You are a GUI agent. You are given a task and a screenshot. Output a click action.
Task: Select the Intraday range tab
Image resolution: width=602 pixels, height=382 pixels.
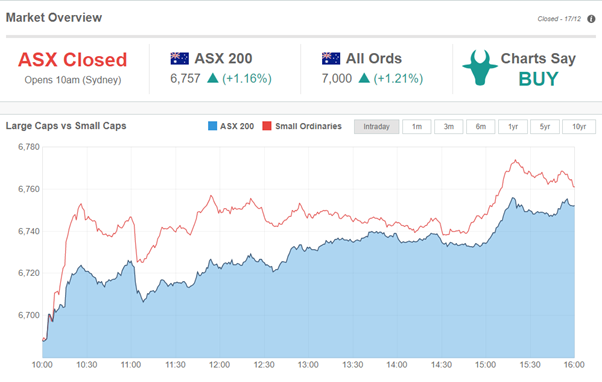[376, 127]
